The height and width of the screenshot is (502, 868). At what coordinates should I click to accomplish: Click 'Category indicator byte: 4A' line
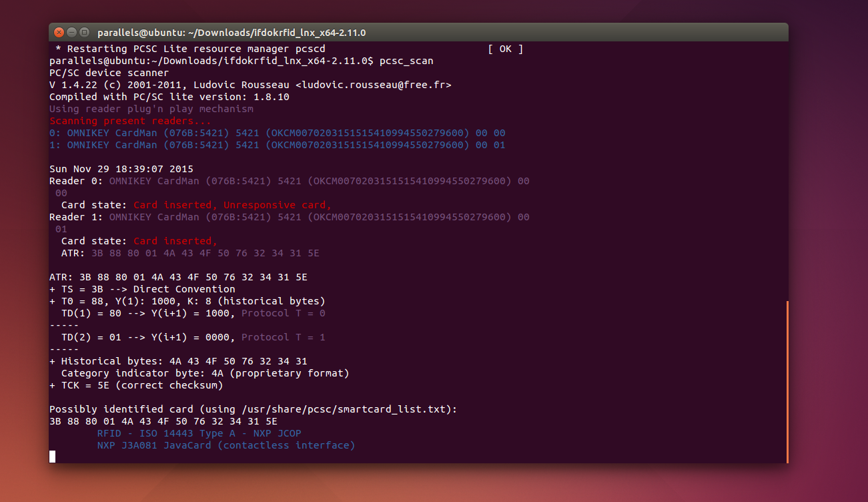click(205, 373)
